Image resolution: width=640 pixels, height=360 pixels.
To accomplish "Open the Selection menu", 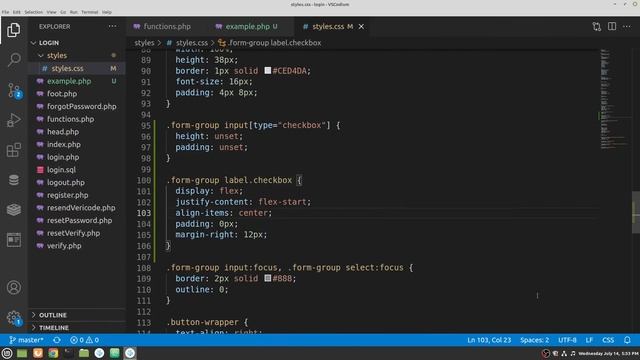I will pos(33,12).
